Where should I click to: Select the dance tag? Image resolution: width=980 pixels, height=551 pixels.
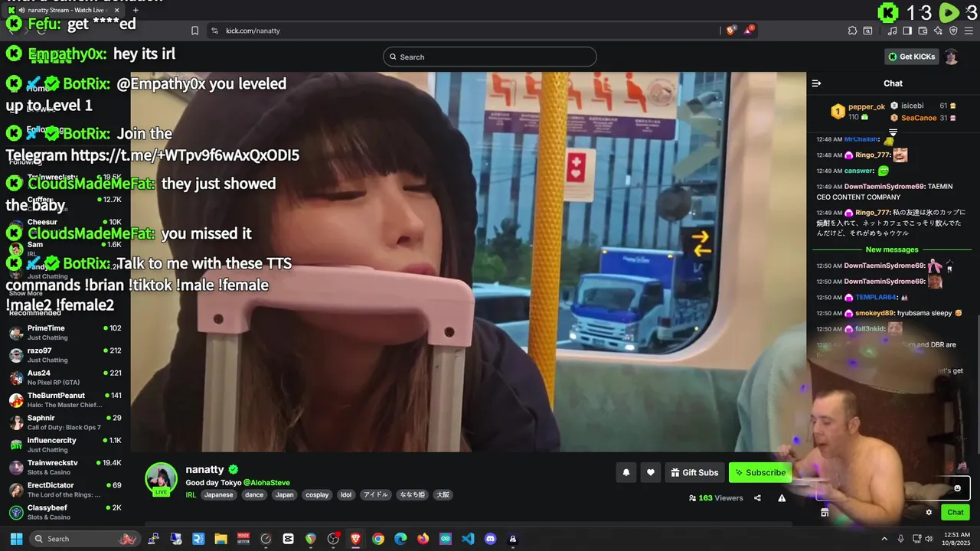pyautogui.click(x=253, y=495)
